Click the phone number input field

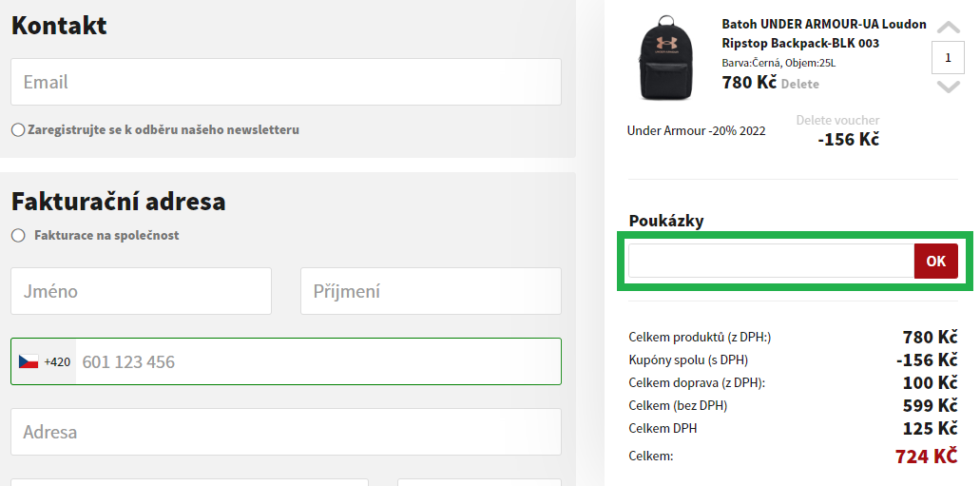pos(318,361)
